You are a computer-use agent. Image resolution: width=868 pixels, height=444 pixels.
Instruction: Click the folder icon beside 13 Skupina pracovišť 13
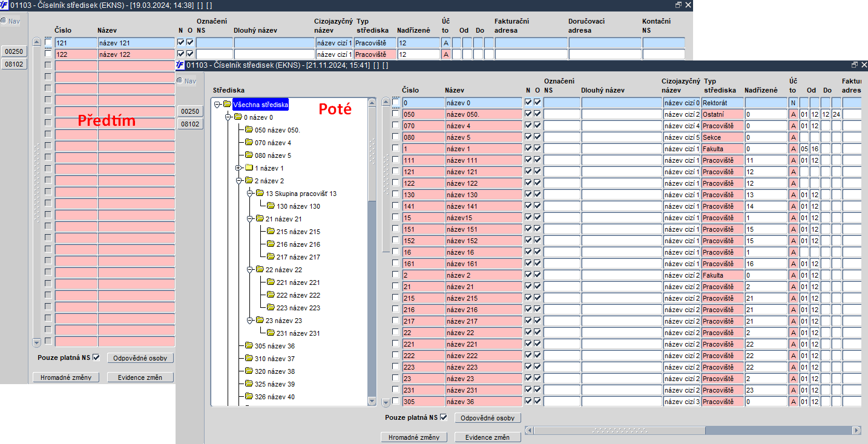260,194
